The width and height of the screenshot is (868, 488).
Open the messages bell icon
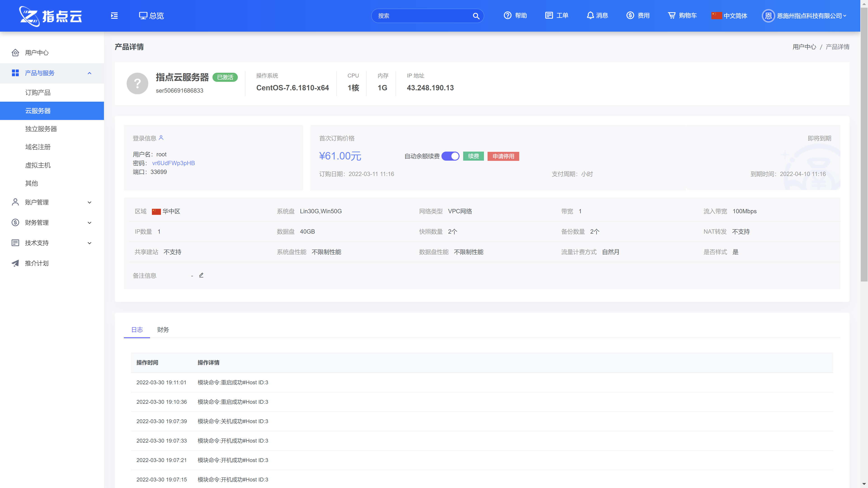pyautogui.click(x=590, y=16)
